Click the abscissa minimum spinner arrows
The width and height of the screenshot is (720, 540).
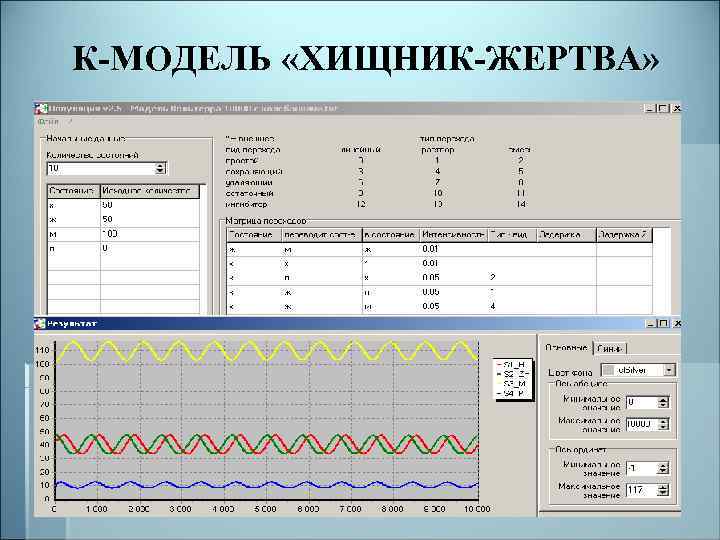point(663,403)
